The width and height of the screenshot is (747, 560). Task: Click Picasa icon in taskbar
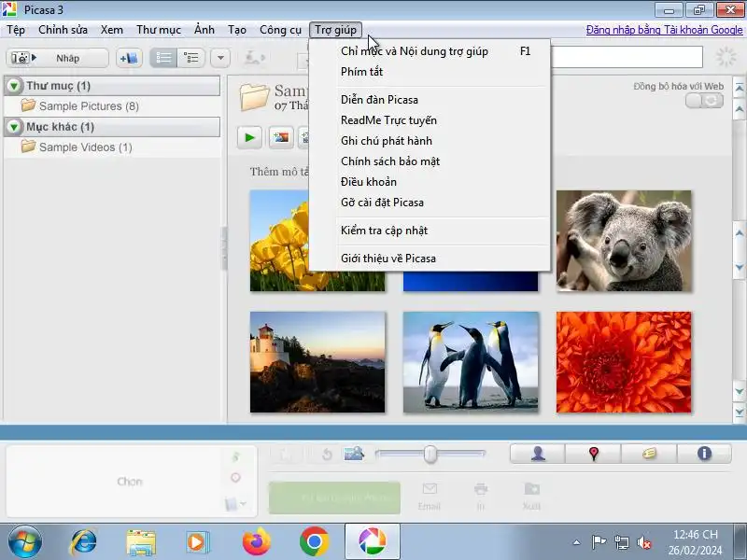(372, 542)
